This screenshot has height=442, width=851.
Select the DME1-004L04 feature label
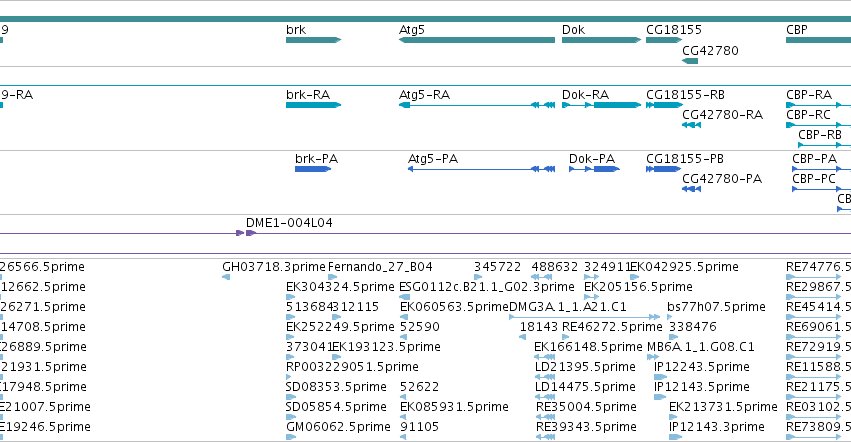click(289, 223)
